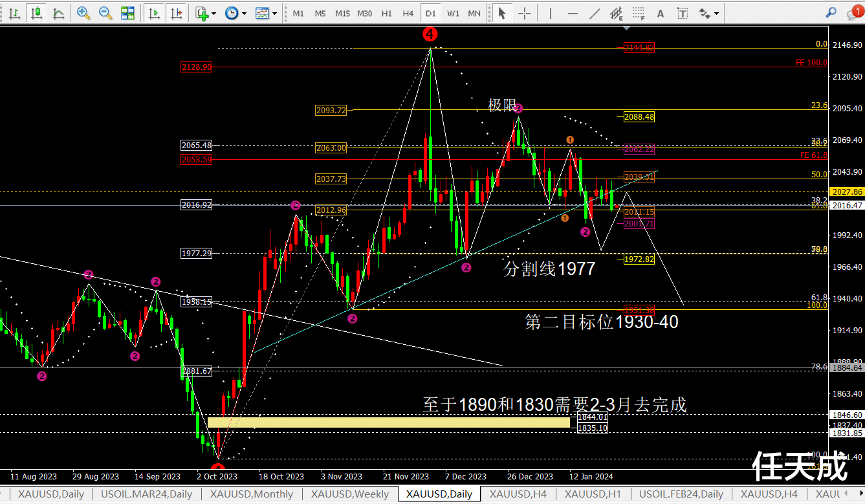Tile chart windows with grid icon
The image size is (865, 504).
coord(127,13)
